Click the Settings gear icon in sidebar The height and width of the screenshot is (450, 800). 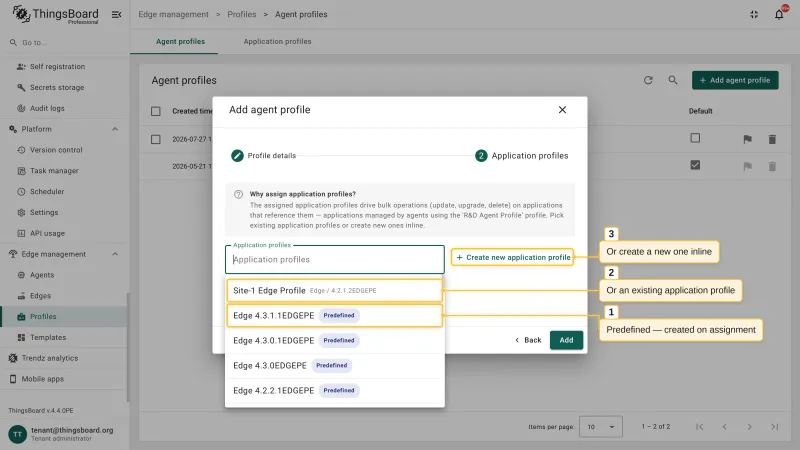click(x=21, y=212)
